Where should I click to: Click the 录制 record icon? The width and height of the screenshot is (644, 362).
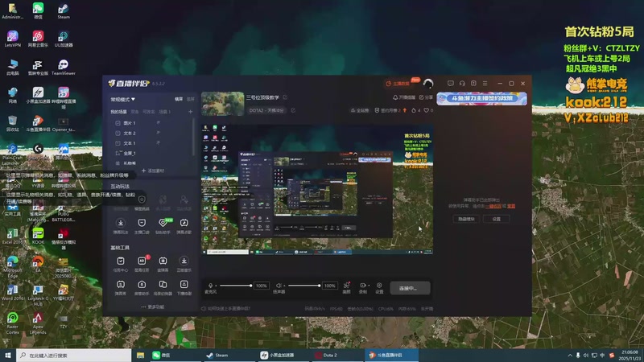coord(363,286)
